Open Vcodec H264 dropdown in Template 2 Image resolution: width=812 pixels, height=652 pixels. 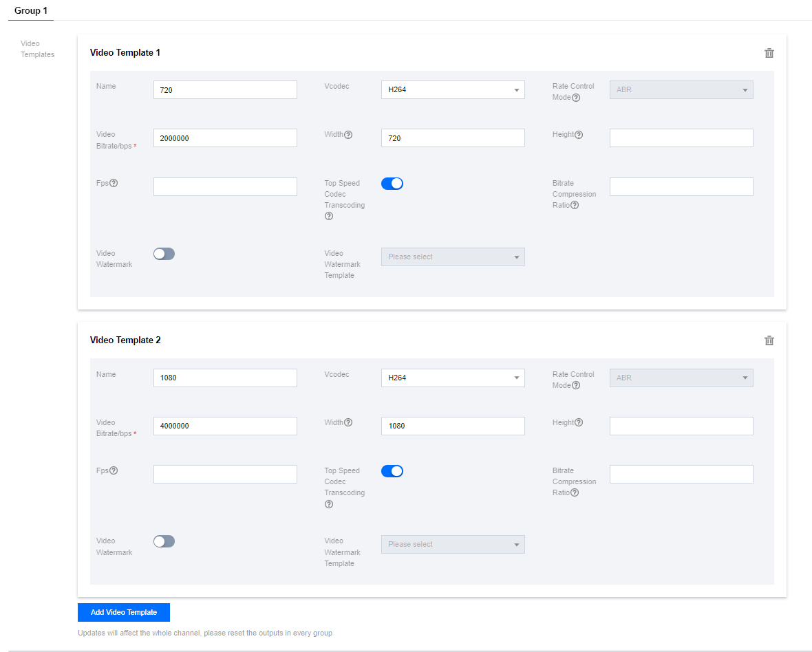click(453, 378)
